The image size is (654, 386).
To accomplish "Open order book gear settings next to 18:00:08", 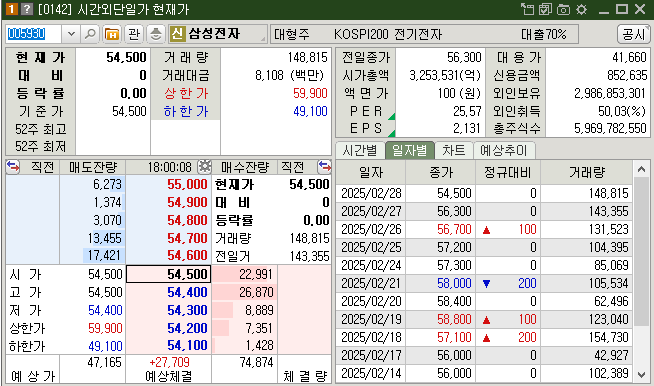I will click(204, 167).
